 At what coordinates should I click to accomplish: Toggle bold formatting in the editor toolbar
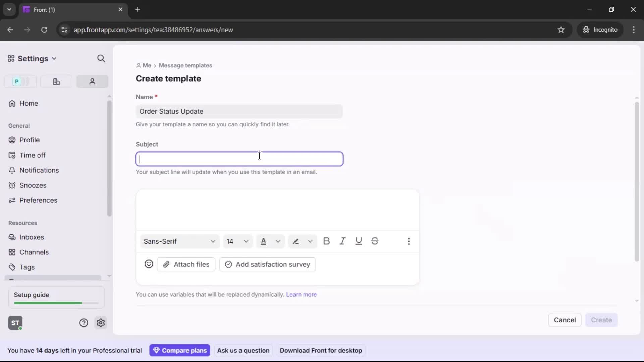(326, 241)
